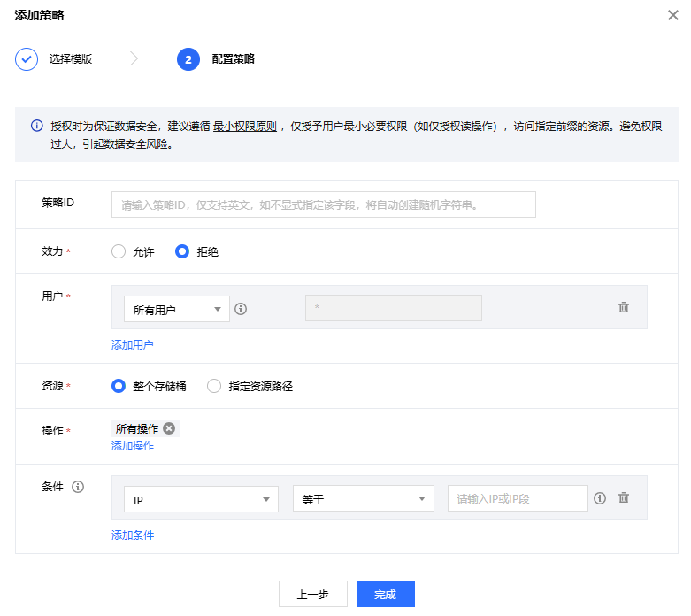Choose 指定资源路径 resource option
The width and height of the screenshot is (691, 616).
[x=214, y=386]
